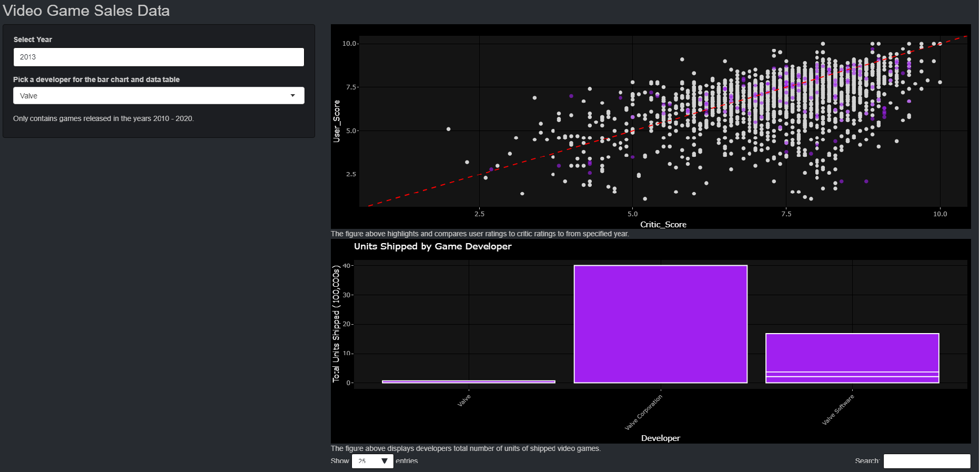Click the Units Shipped by Game Developer title
This screenshot has height=472, width=980.
pos(432,246)
